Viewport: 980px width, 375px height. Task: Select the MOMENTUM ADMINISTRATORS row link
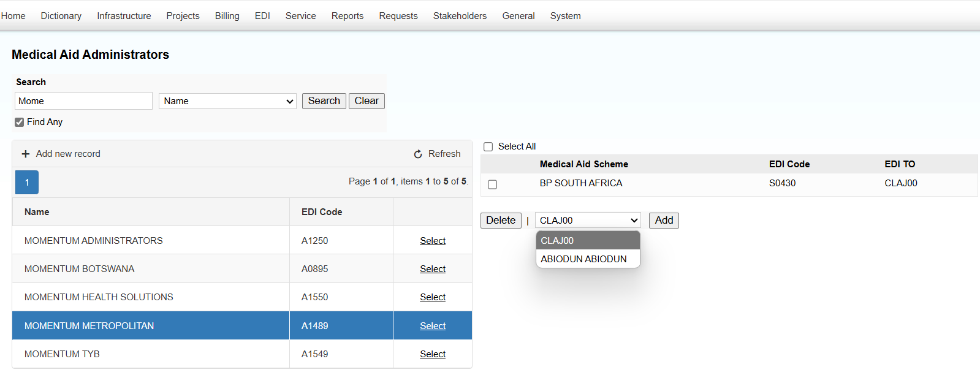point(433,241)
